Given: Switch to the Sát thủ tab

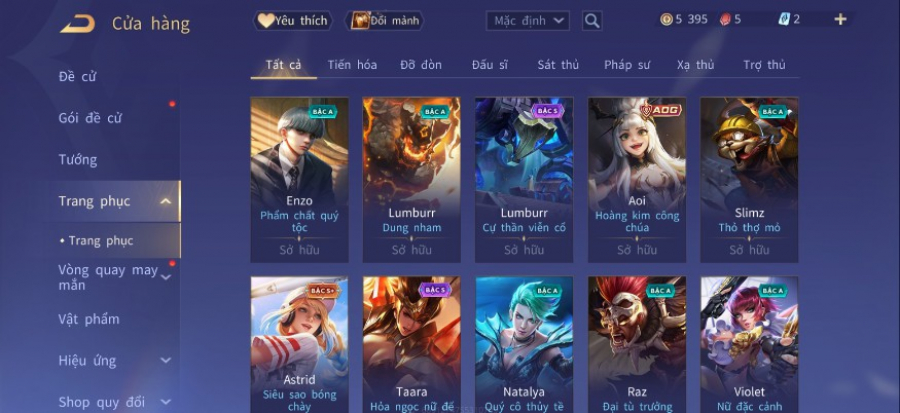Looking at the screenshot, I should 558,65.
